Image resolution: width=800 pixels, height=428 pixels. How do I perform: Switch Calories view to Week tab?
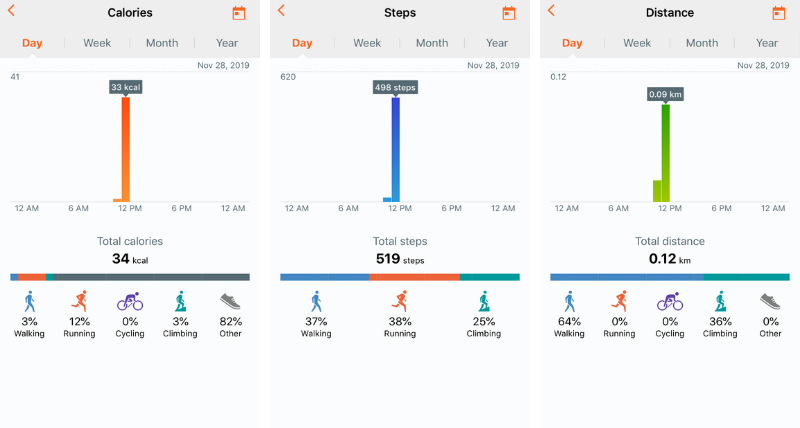tap(97, 43)
